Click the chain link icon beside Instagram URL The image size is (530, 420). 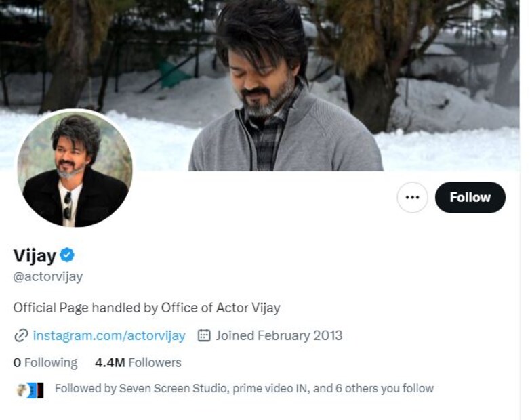(21, 335)
